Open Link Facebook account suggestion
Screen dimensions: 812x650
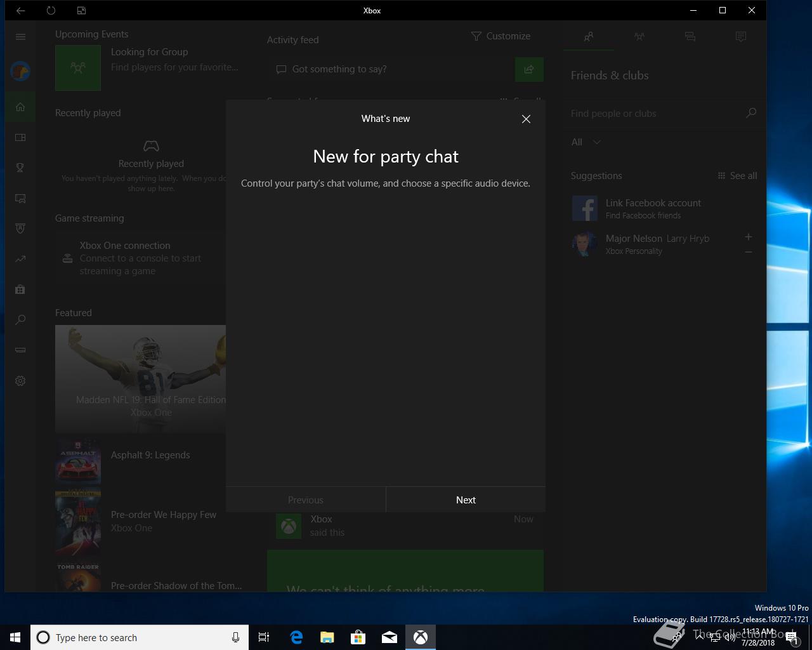(x=664, y=208)
